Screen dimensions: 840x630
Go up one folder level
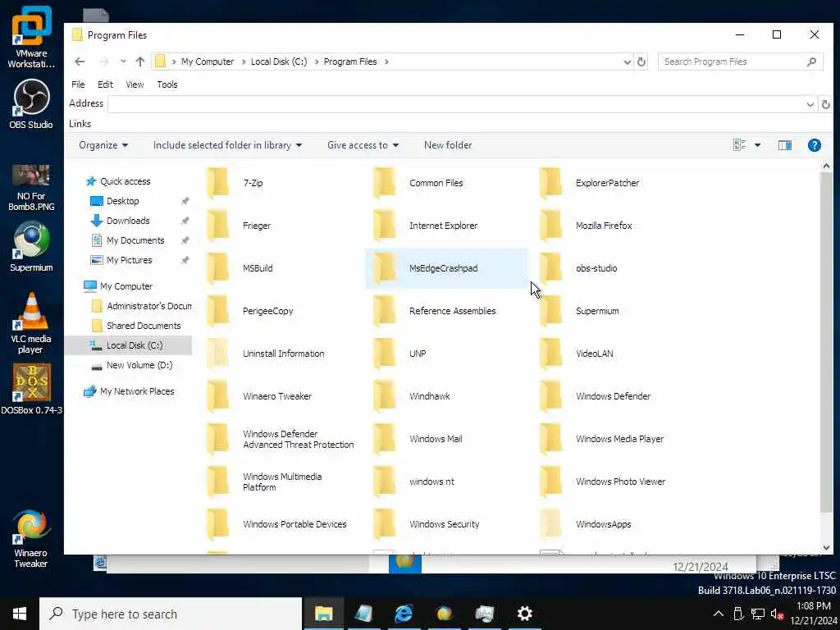click(x=140, y=62)
